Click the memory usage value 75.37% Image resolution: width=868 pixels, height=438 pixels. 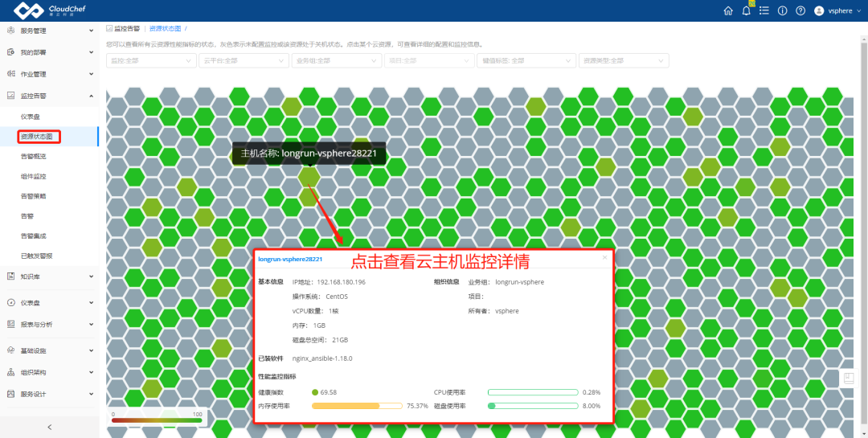coord(418,406)
